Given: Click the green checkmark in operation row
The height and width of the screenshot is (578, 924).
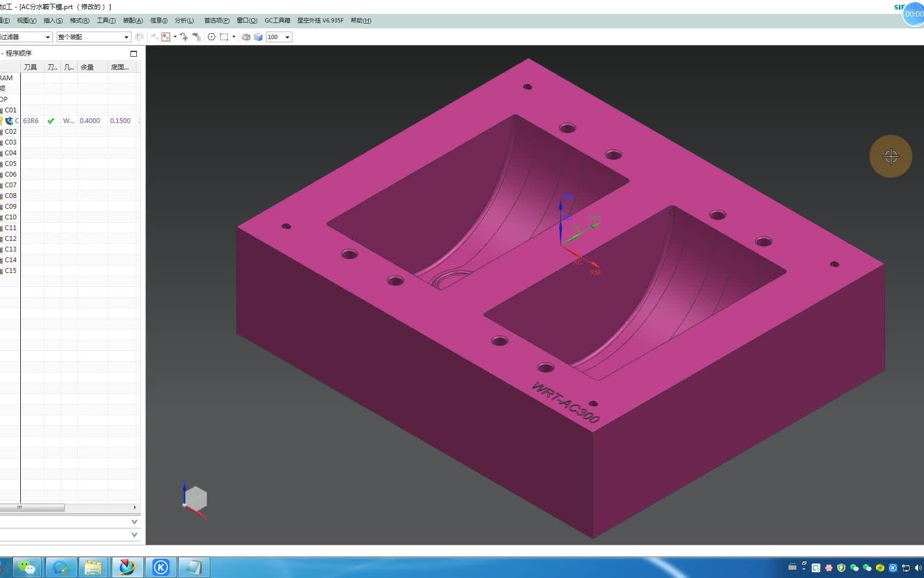Looking at the screenshot, I should point(51,120).
